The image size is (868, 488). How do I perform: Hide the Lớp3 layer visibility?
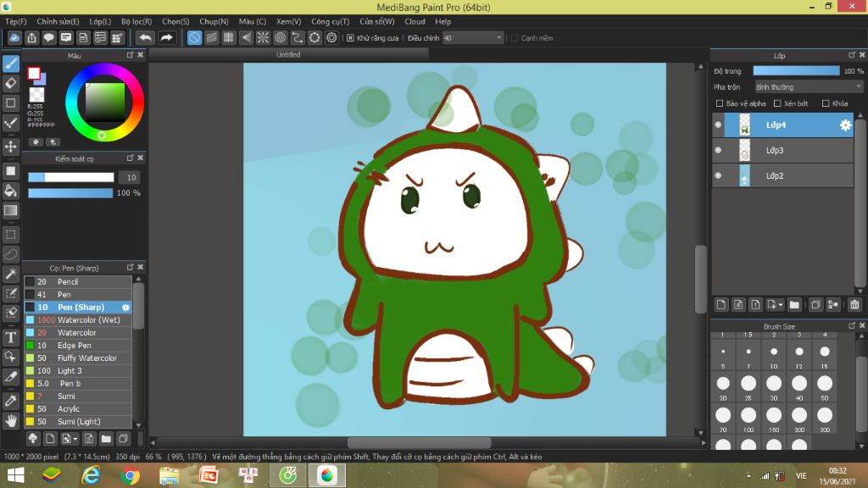coord(719,151)
